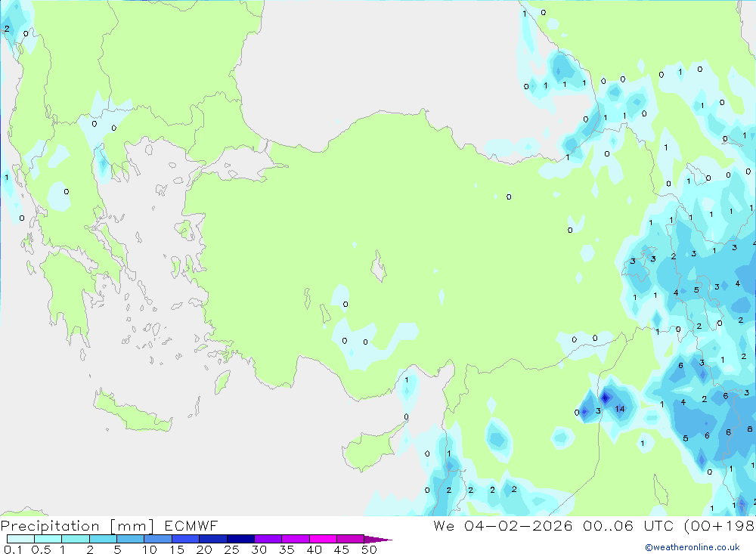Click the '14' precipitation value on the map
This screenshot has height=554, width=756.
620,409
